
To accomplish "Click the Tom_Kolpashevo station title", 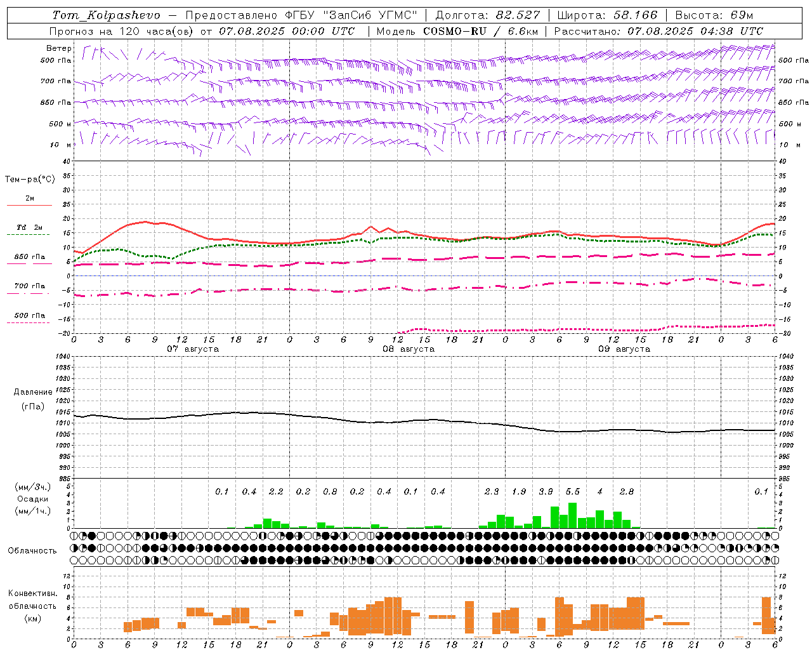I will [x=107, y=15].
